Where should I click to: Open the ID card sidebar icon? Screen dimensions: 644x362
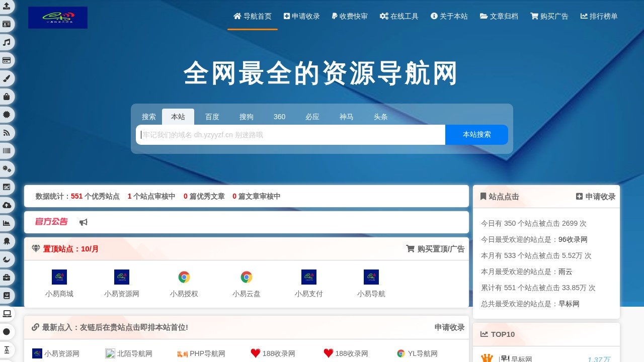tap(7, 24)
